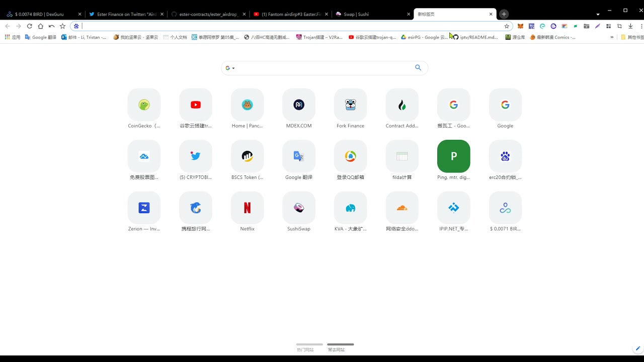The width and height of the screenshot is (644, 362).
Task: Open the Trojan搭建 – V2Ra... bookmark
Action: tap(319, 37)
